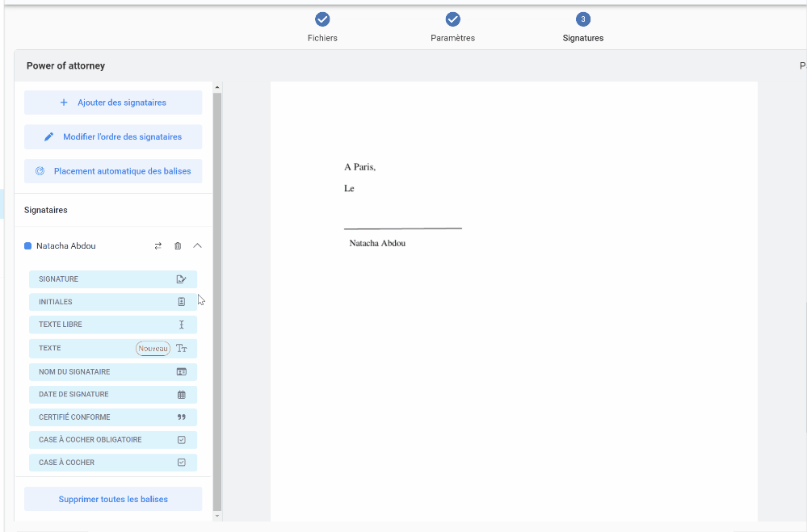Click the swap signer icon beside Natacha Abdou
Image resolution: width=807 pixels, height=532 pixels.
(158, 246)
